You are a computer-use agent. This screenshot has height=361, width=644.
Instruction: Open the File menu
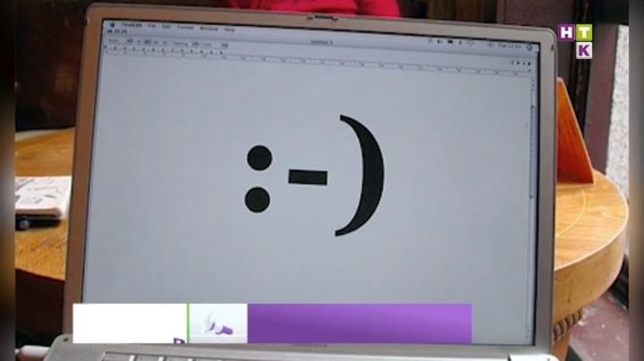153,28
